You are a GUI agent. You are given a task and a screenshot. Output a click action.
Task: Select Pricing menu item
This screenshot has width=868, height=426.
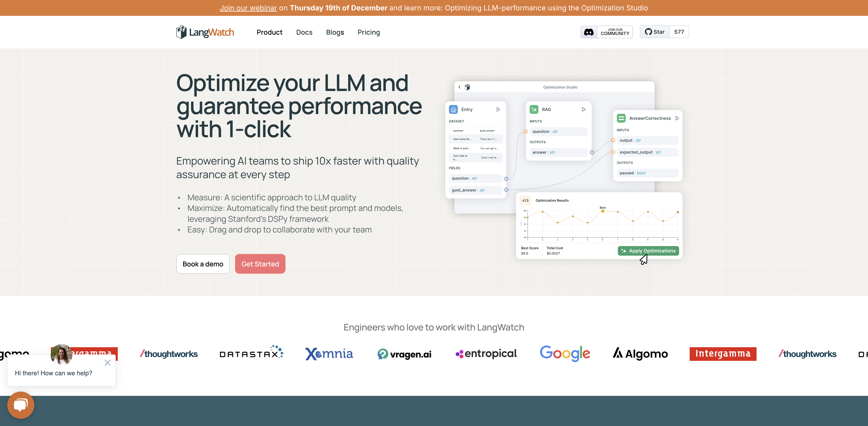coord(368,32)
